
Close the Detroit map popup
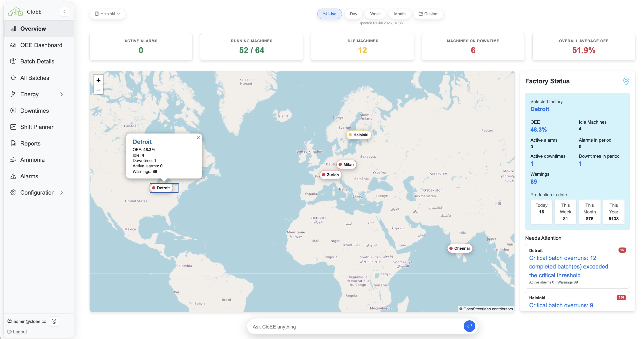198,138
